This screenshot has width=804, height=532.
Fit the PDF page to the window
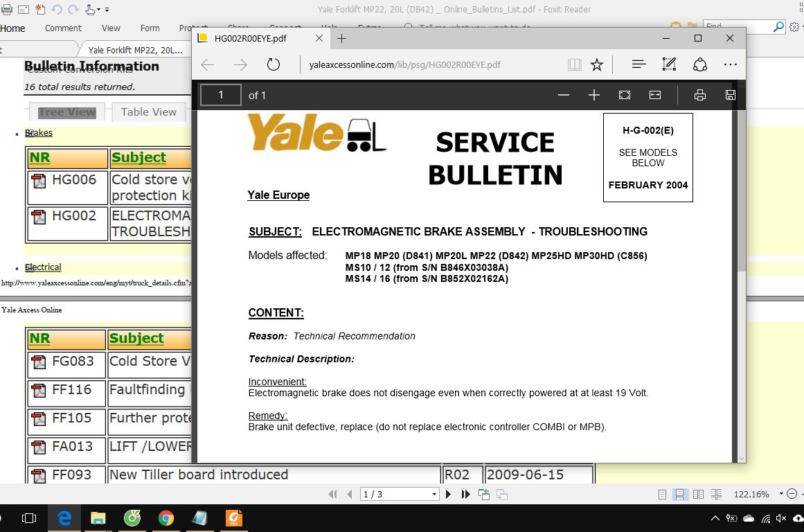[x=624, y=95]
